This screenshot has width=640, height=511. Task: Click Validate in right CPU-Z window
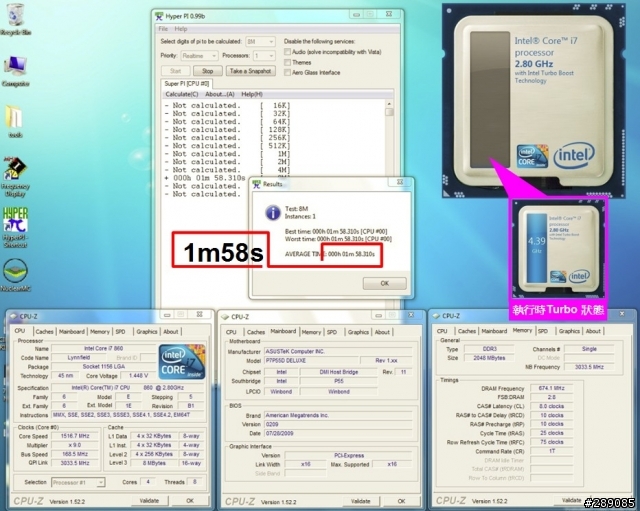[x=571, y=500]
